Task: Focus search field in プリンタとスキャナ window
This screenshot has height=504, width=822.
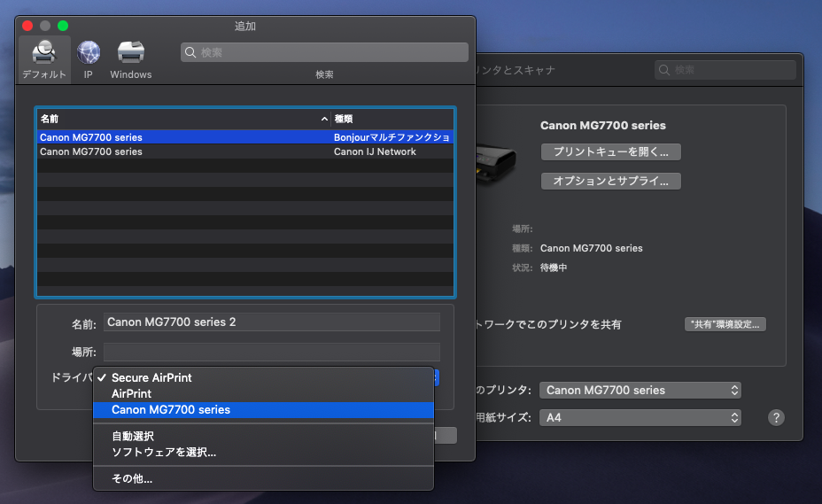Action: click(x=725, y=70)
